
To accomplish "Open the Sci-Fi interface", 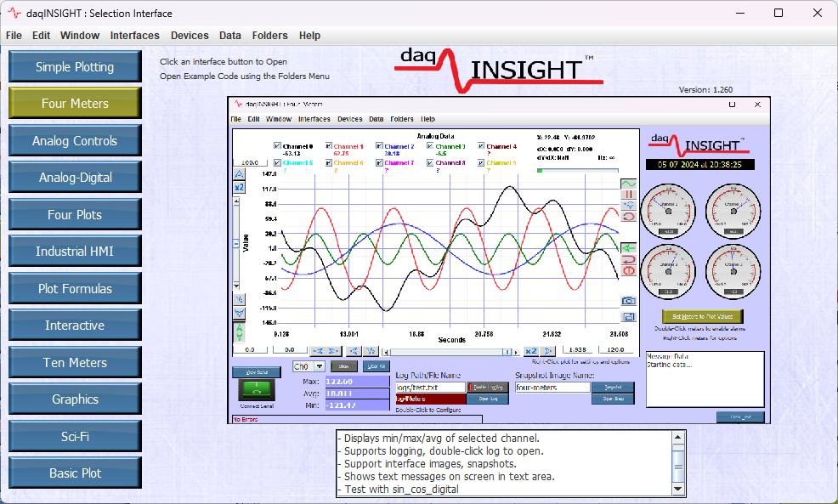I will (x=75, y=436).
